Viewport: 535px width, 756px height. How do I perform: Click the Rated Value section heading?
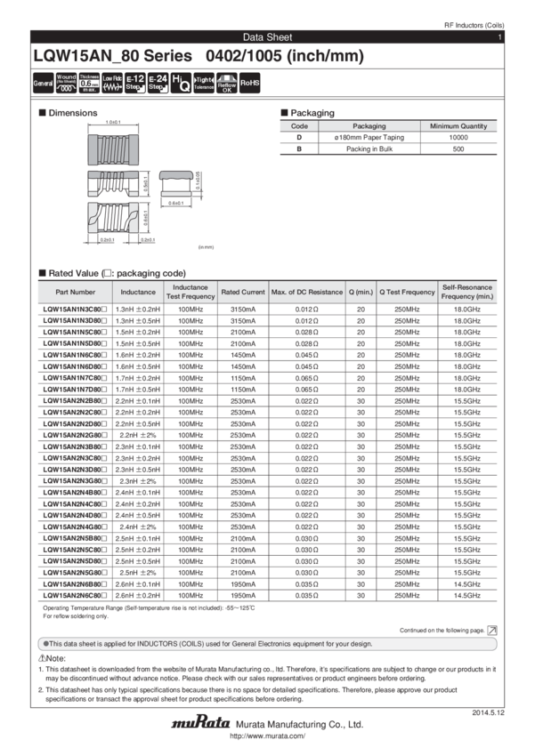(x=112, y=273)
